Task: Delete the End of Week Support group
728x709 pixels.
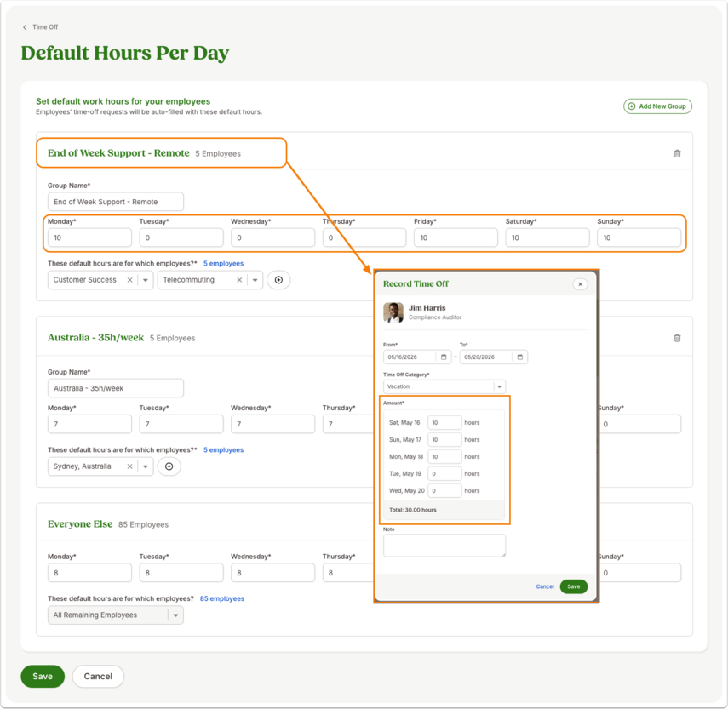Action: click(678, 153)
